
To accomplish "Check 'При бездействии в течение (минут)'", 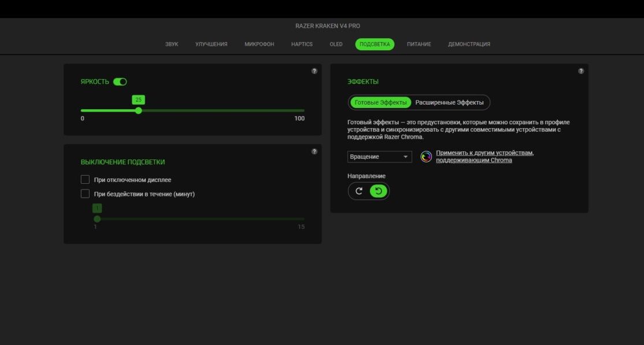I will point(85,194).
